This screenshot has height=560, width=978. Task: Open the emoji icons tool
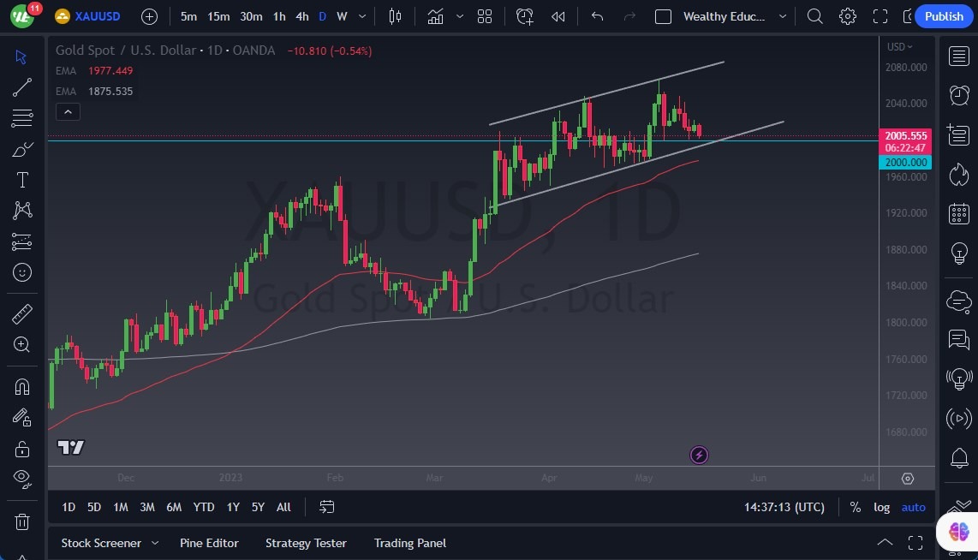[x=21, y=272]
